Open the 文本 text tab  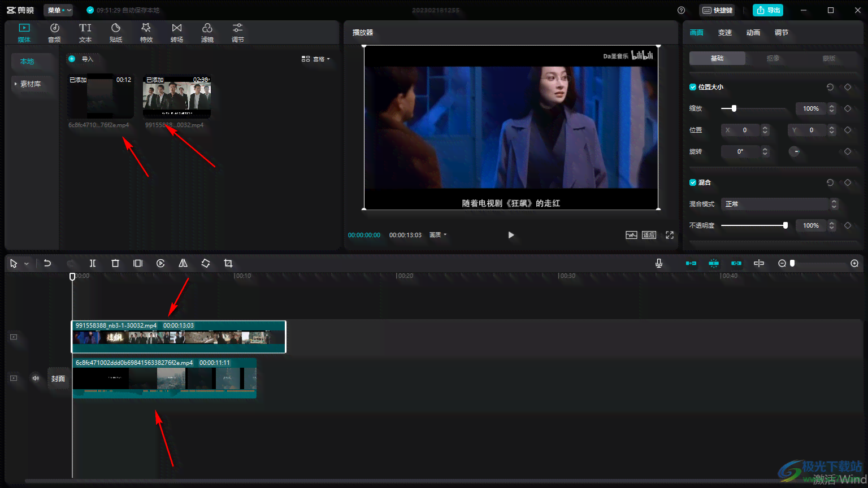(x=85, y=33)
